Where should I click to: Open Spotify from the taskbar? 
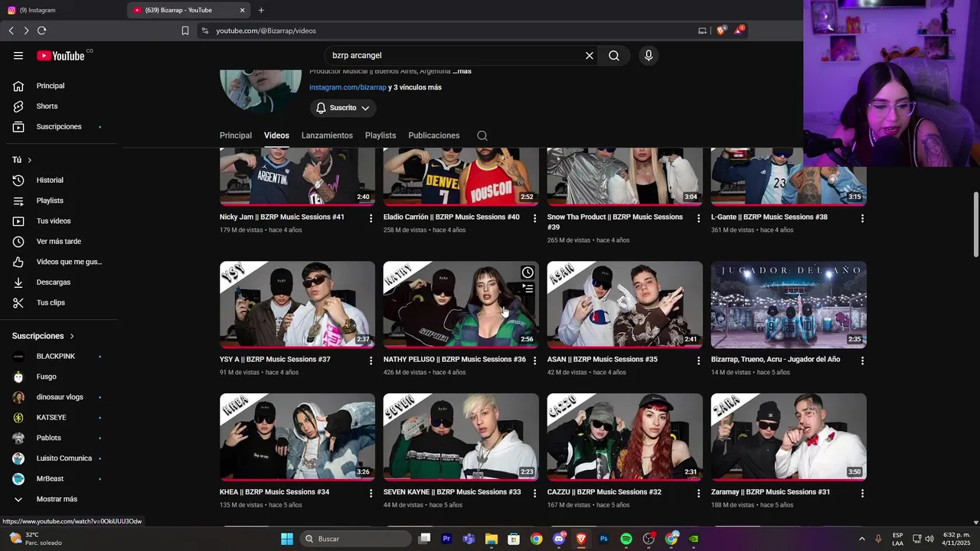coord(626,539)
